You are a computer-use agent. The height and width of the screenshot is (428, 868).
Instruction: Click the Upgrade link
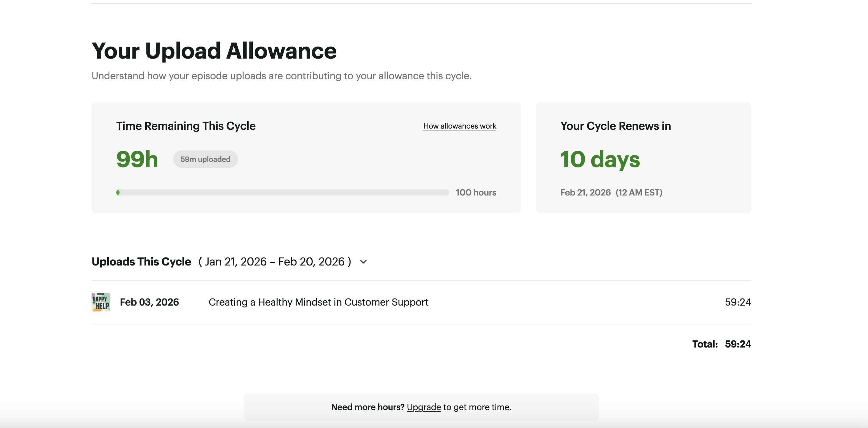424,407
